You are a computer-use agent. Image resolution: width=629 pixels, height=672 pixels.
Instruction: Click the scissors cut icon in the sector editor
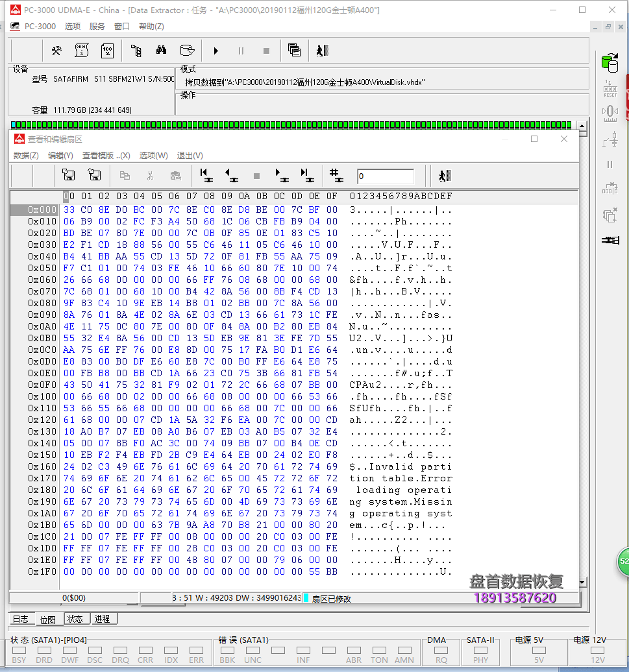(150, 175)
